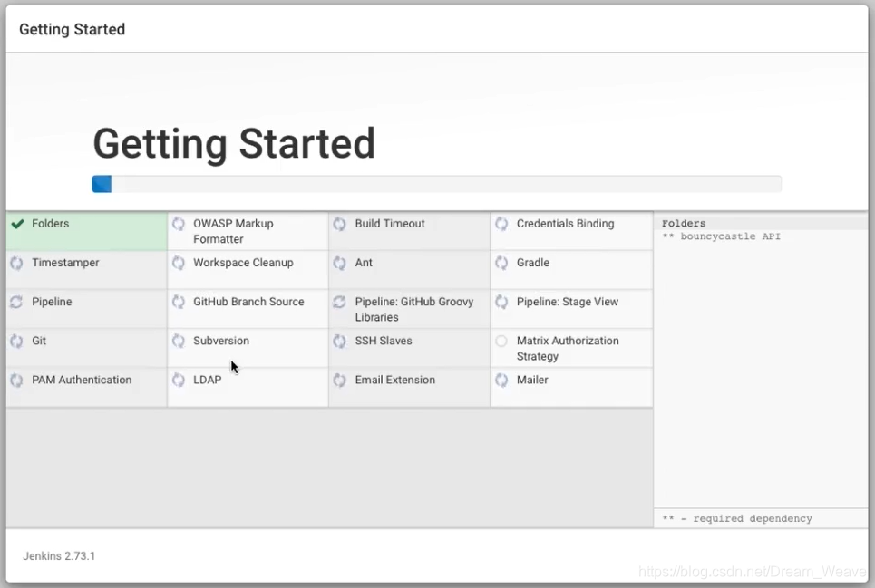
Task: Click the spinner icon beside Email Extension
Action: coord(340,380)
